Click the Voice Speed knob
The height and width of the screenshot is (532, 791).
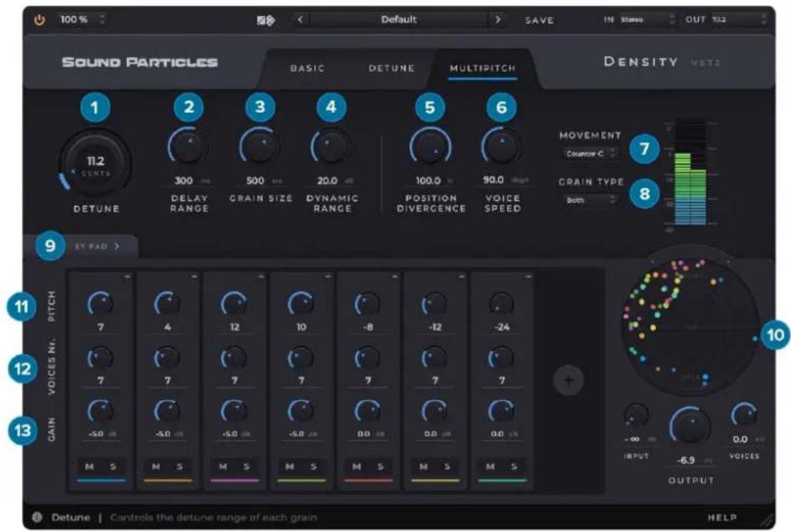click(x=501, y=146)
